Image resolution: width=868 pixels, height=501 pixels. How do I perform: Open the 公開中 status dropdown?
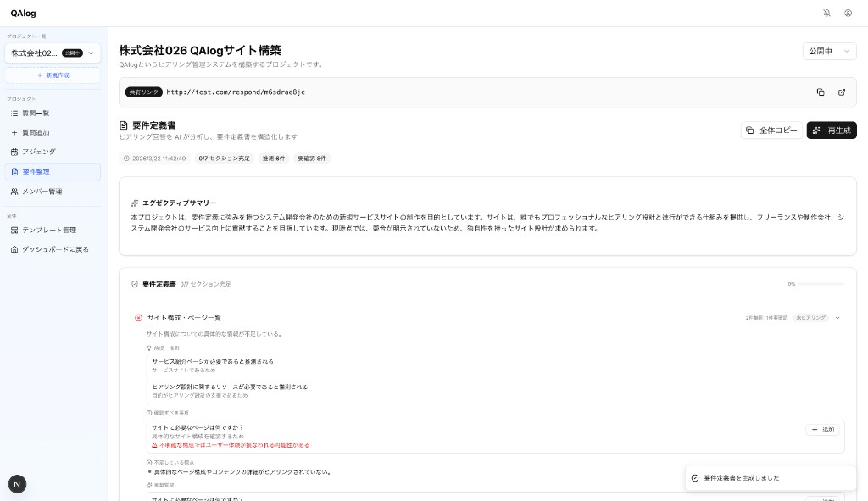point(829,51)
